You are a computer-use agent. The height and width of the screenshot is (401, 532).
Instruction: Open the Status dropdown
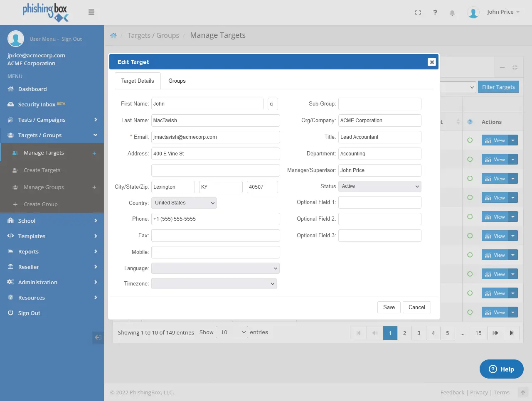[x=379, y=186]
